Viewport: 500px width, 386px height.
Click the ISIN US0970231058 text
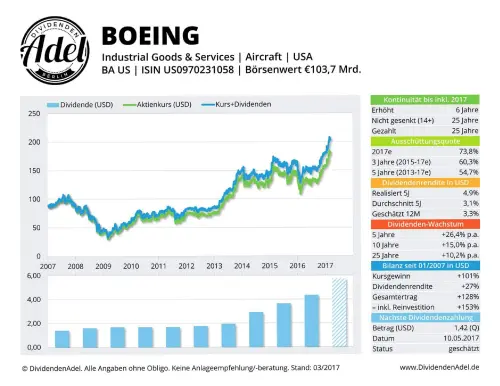tap(187, 70)
